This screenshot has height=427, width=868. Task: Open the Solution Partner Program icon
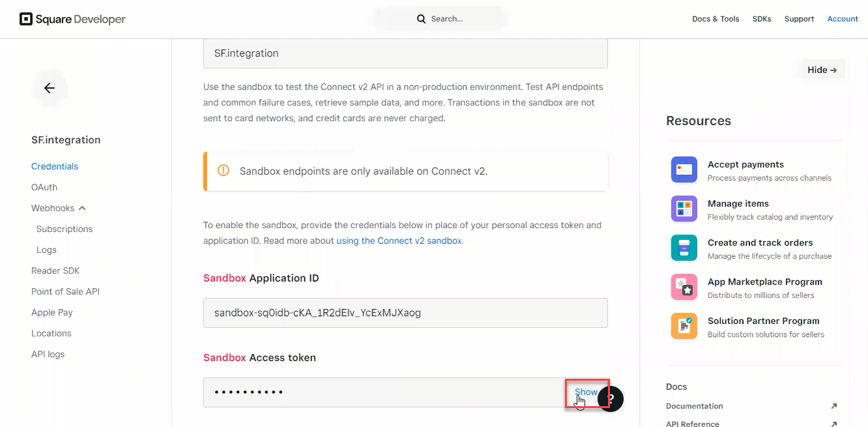(684, 326)
